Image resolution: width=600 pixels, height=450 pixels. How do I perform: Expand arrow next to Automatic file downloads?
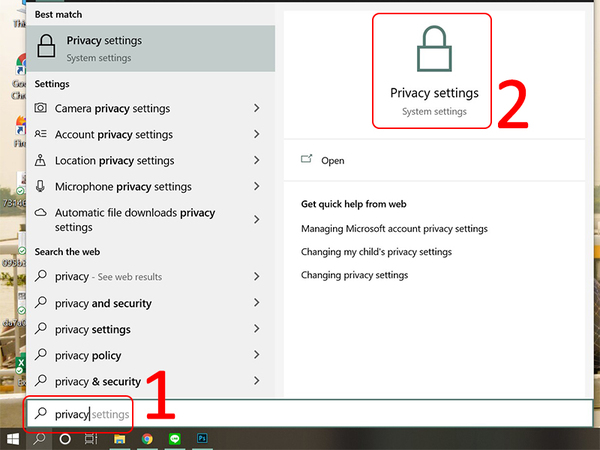[256, 219]
